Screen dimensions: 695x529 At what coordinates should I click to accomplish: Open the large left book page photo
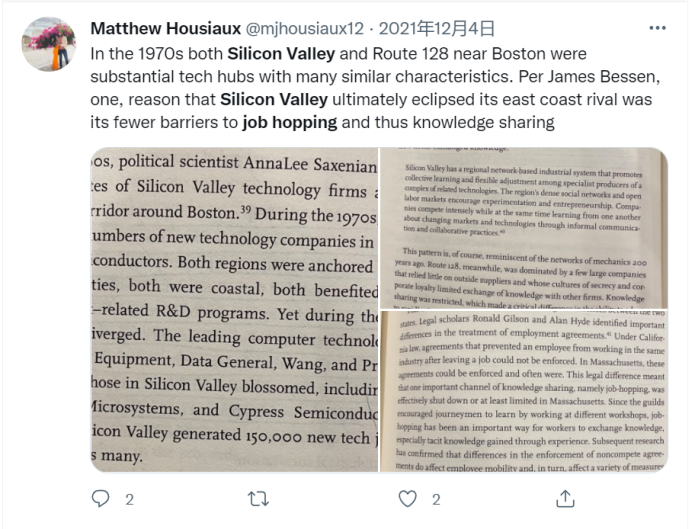click(234, 310)
